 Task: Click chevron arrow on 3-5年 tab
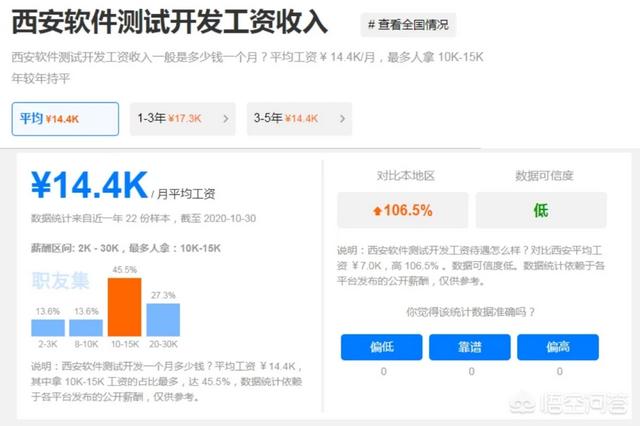point(342,119)
